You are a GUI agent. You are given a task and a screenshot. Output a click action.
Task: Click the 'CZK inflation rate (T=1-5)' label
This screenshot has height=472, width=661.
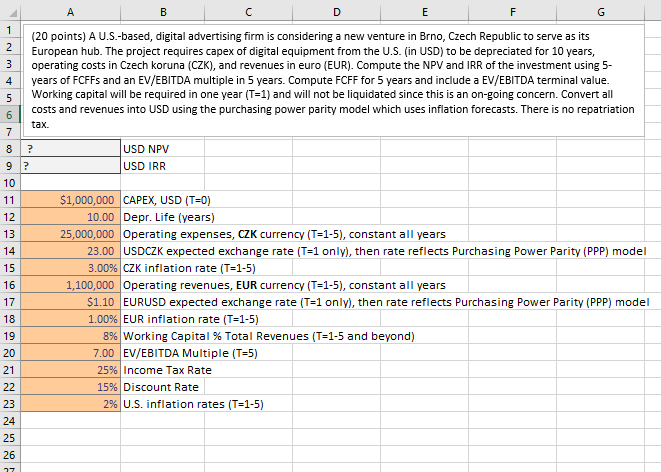coord(189,268)
